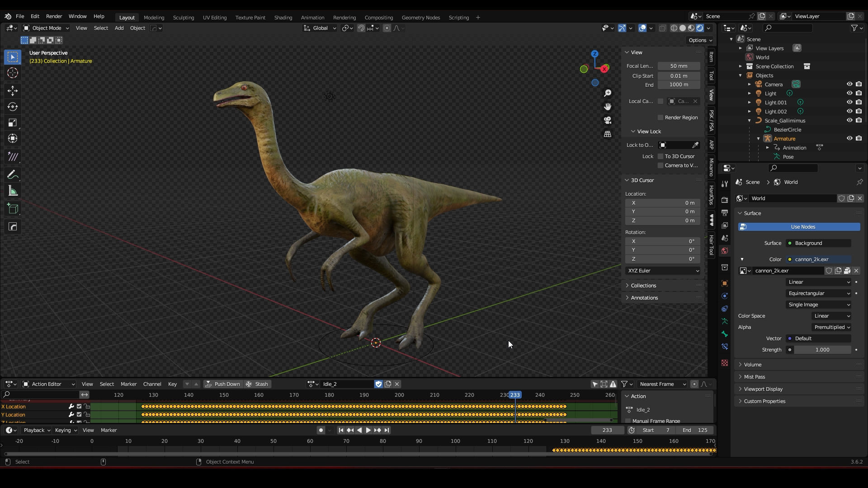This screenshot has height=488, width=868.
Task: Click the Stash button
Action: [257, 384]
